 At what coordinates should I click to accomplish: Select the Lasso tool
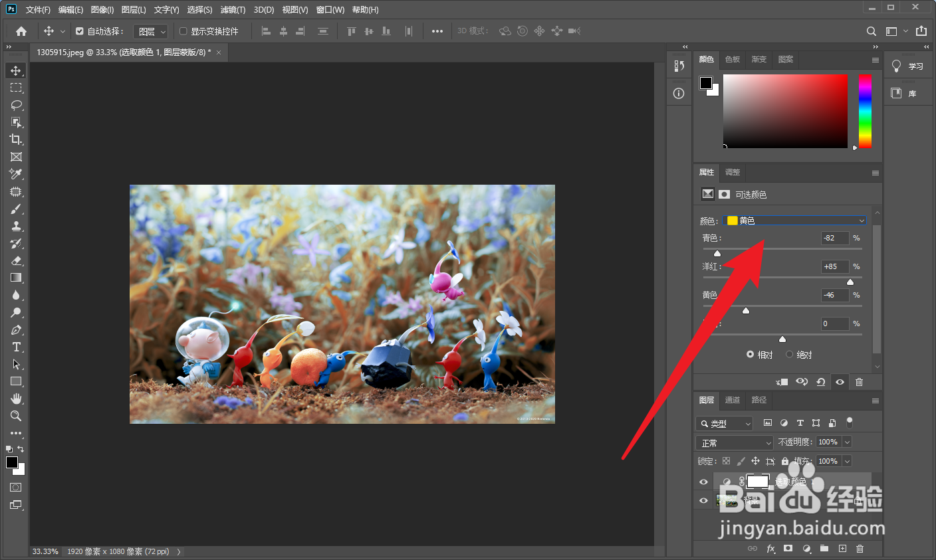point(16,105)
